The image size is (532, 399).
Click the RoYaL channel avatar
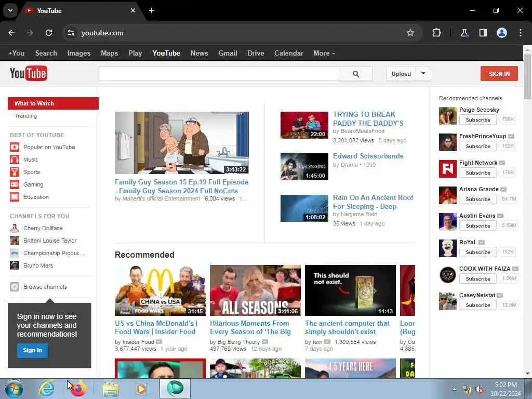pos(447,248)
